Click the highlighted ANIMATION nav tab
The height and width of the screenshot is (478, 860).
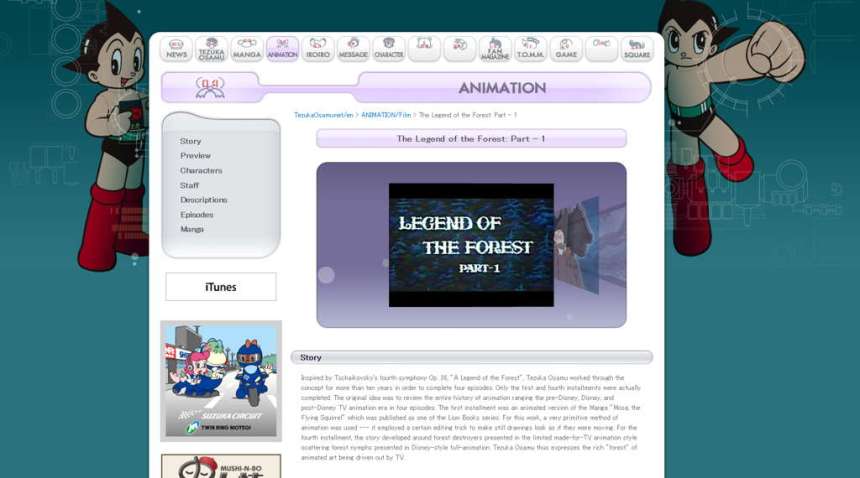tap(282, 49)
